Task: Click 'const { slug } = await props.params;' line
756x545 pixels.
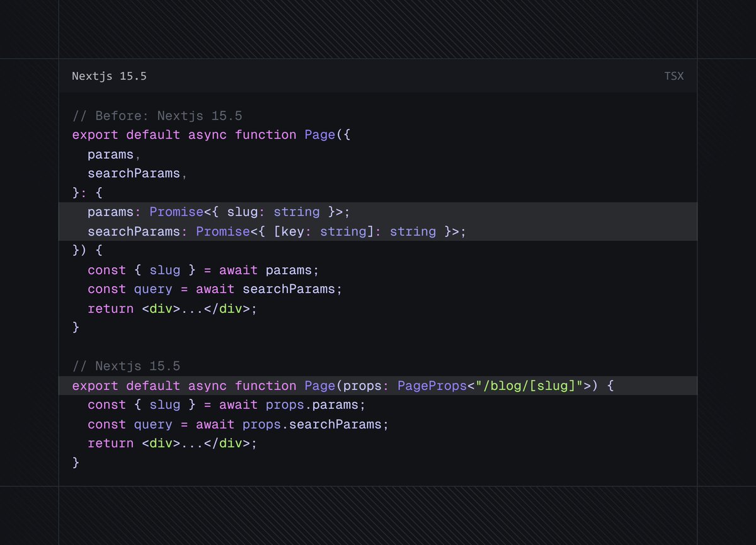Action: pyautogui.click(x=227, y=404)
